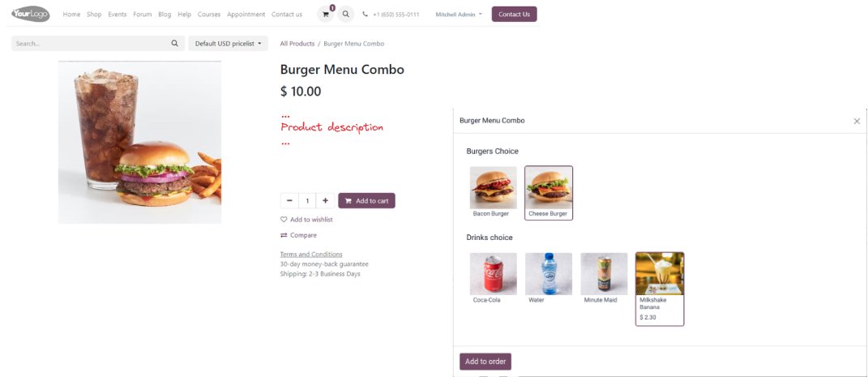This screenshot has height=377, width=868.
Task: Open the shopping cart icon
Action: tap(325, 15)
